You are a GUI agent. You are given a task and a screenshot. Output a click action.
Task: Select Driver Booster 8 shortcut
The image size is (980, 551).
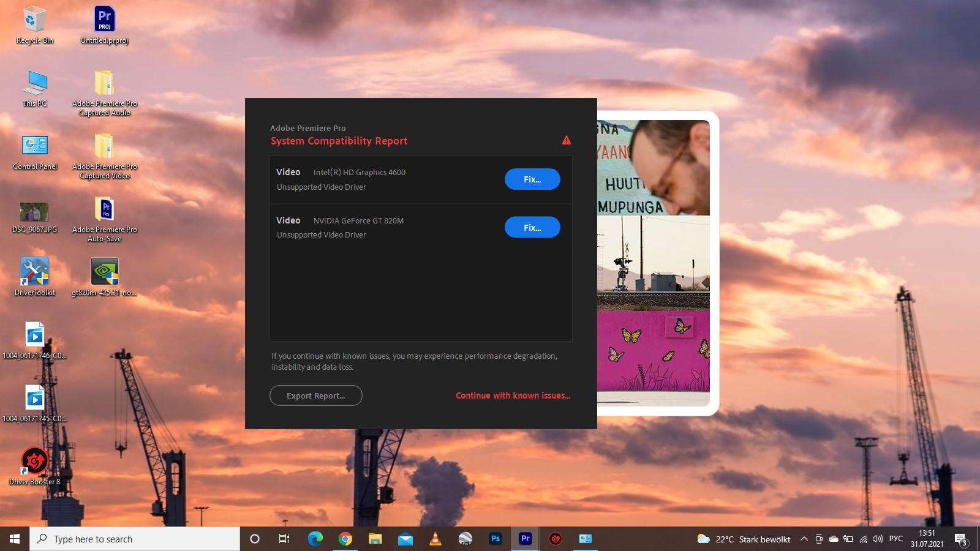click(x=35, y=467)
